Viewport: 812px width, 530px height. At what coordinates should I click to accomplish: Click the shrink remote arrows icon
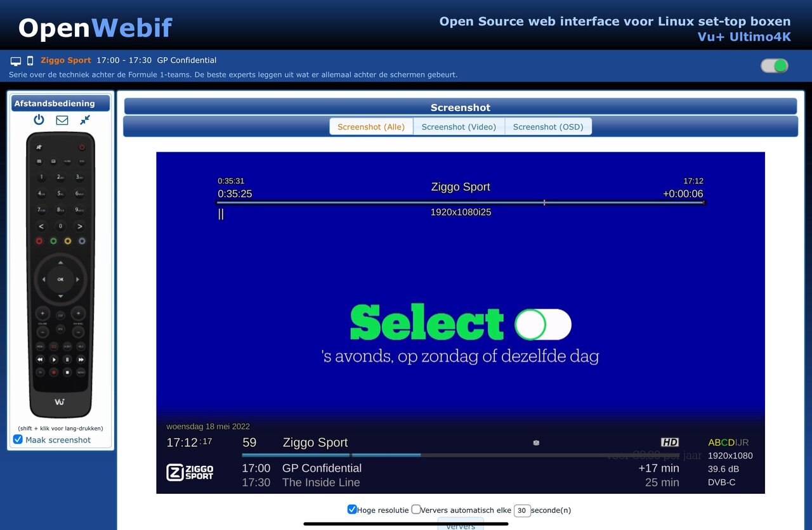click(86, 120)
